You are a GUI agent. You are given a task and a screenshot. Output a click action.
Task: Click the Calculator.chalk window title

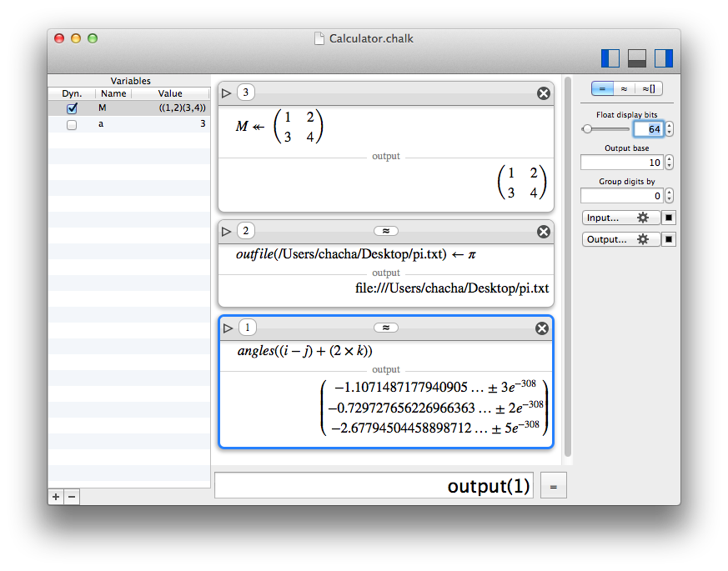(x=371, y=38)
